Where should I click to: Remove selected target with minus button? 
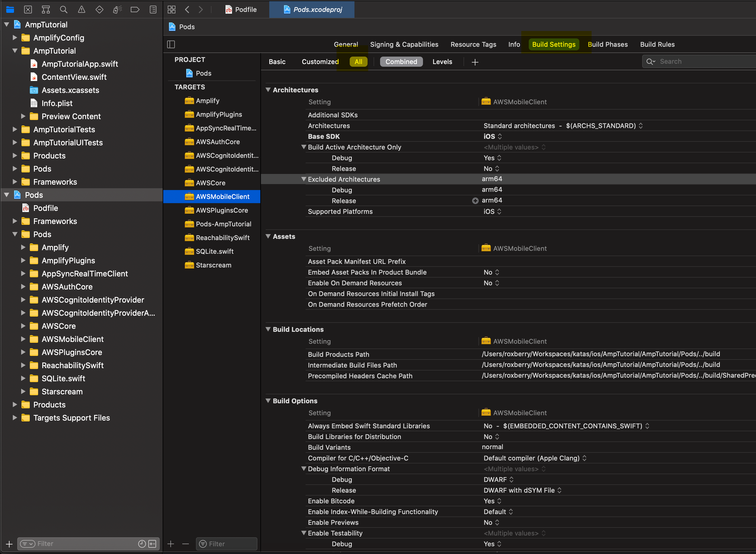tap(186, 544)
